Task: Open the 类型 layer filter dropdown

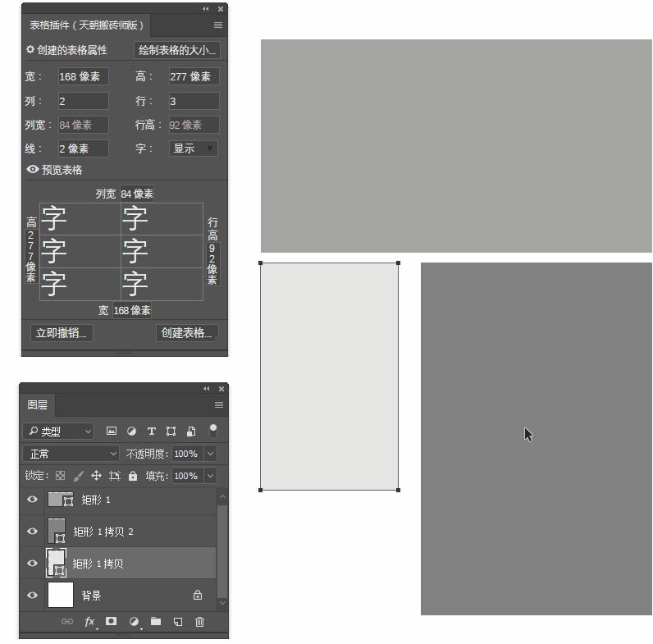Action: 58,432
